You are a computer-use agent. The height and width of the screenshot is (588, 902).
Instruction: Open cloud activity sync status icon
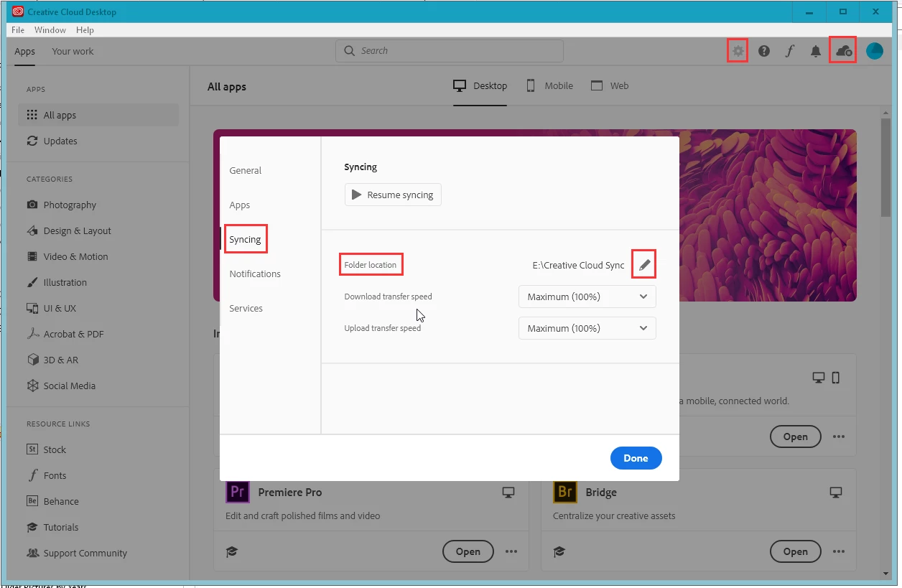click(843, 51)
